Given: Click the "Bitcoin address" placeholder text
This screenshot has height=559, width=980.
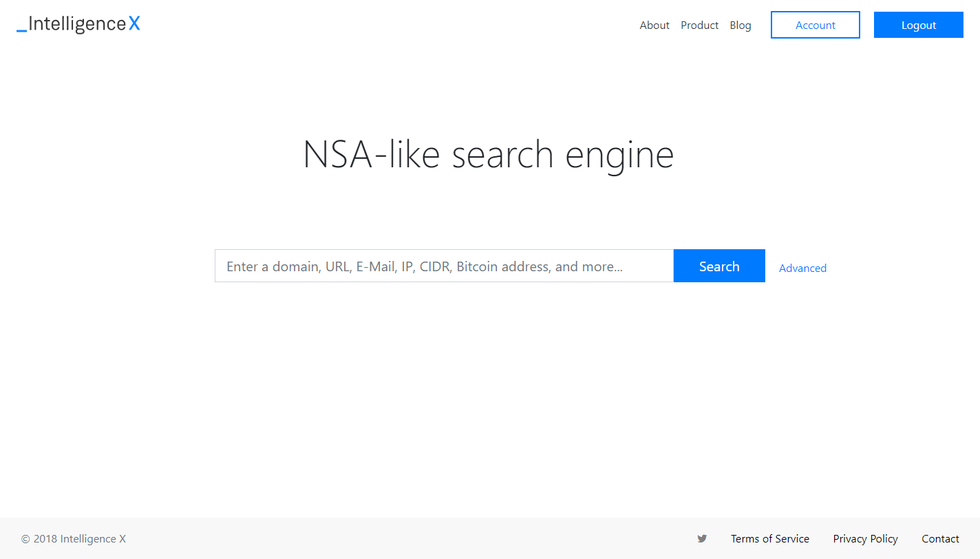Looking at the screenshot, I should click(503, 266).
